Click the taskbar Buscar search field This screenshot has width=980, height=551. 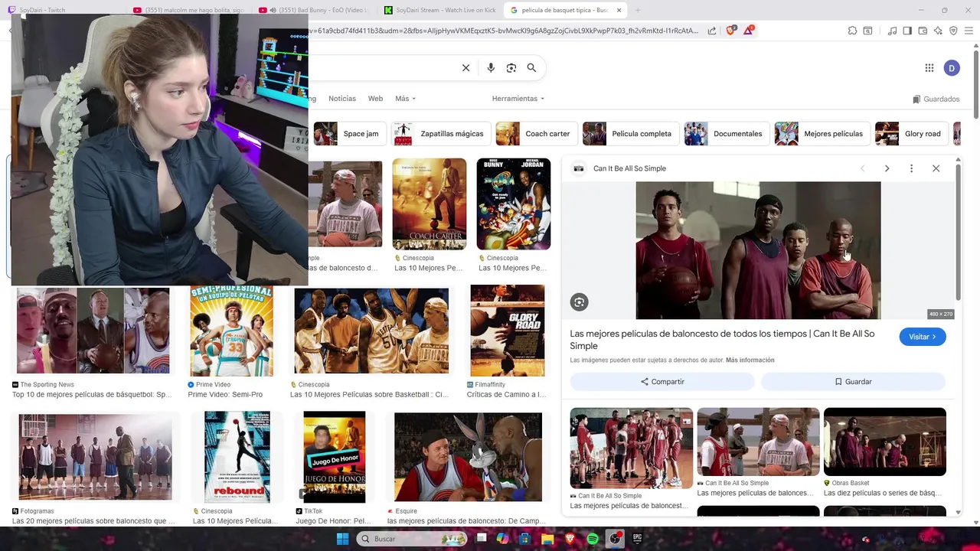point(412,539)
